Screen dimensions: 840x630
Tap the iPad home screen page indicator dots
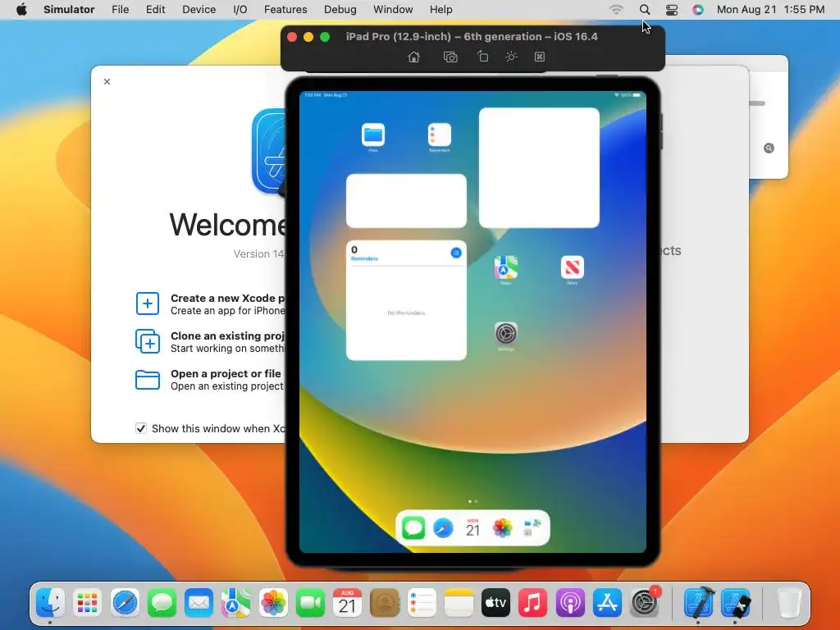point(473,501)
